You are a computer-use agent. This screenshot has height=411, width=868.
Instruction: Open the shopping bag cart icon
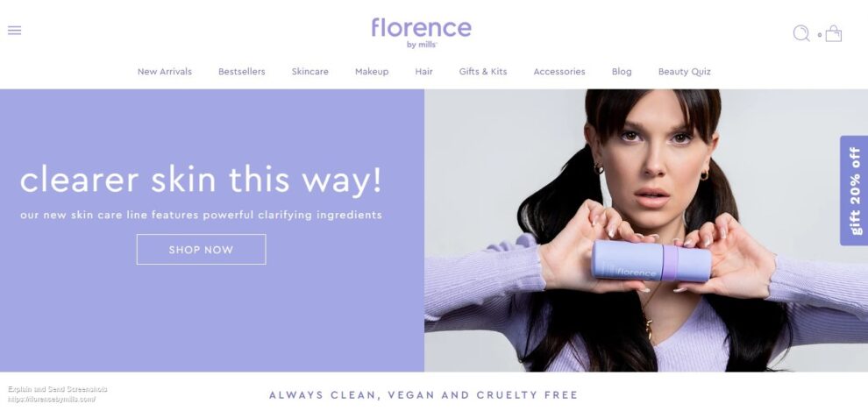(x=833, y=34)
